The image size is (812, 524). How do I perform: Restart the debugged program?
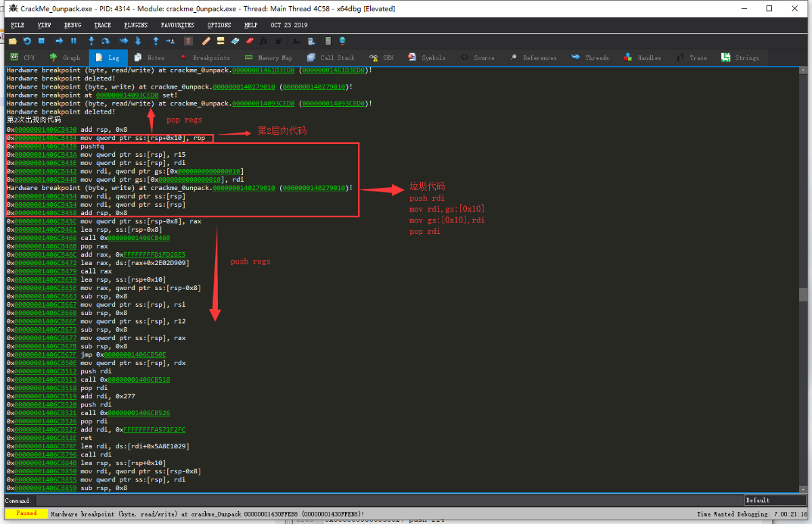pos(27,41)
